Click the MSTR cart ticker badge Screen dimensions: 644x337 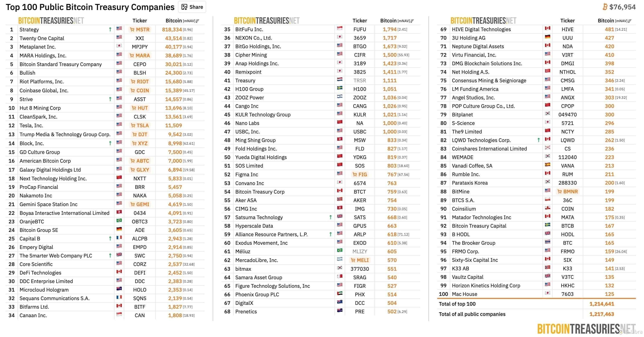point(139,29)
